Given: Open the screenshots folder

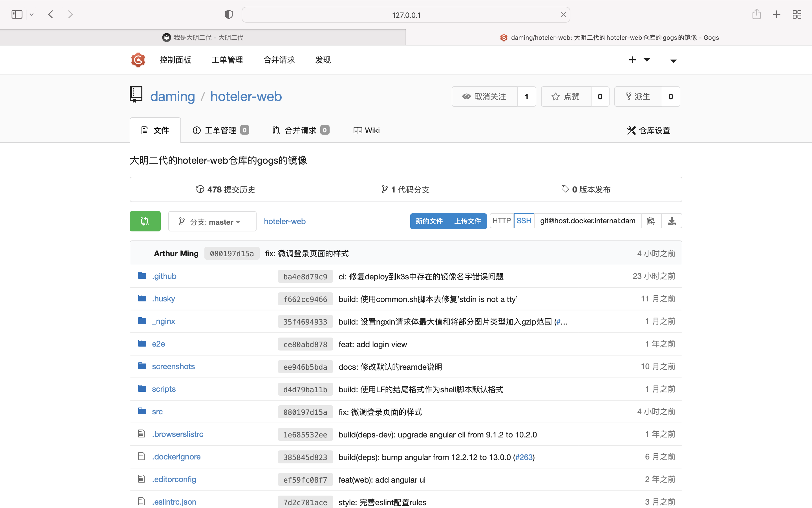Looking at the screenshot, I should [x=173, y=366].
